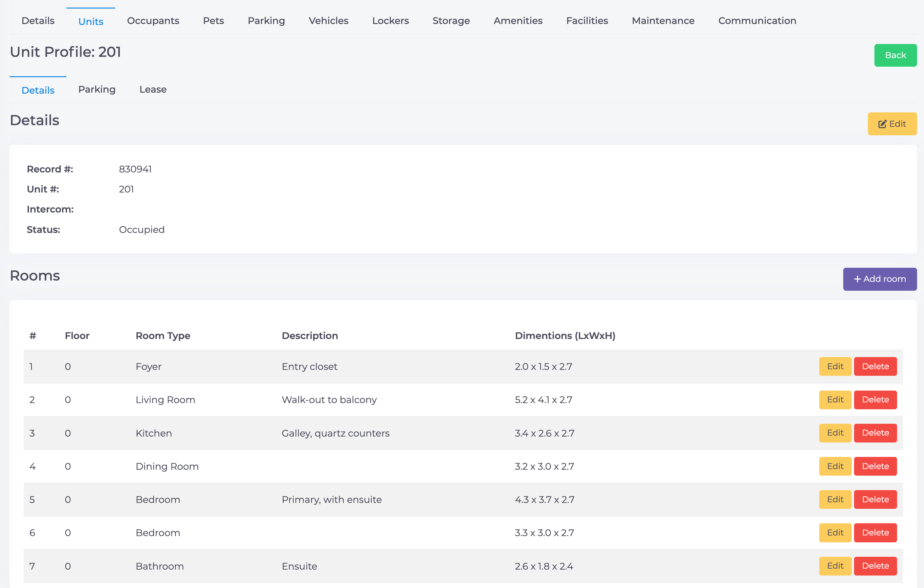Open the Amenities tab

(518, 21)
